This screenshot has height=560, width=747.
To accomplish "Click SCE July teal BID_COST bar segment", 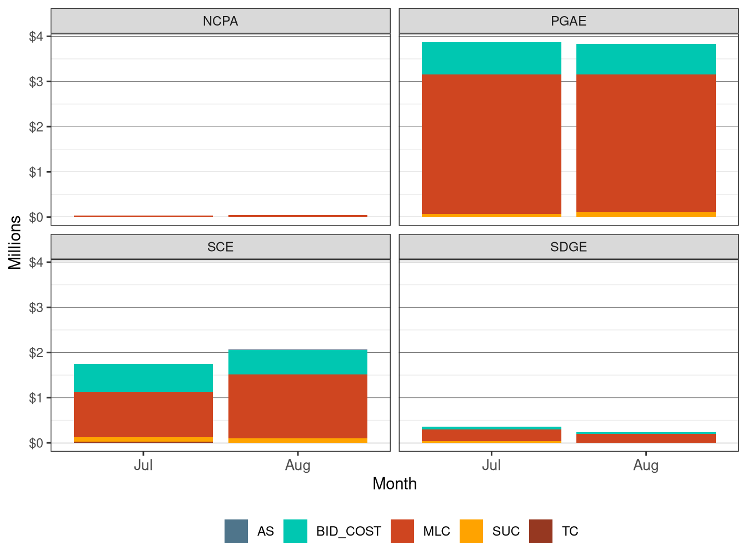I will (143, 378).
